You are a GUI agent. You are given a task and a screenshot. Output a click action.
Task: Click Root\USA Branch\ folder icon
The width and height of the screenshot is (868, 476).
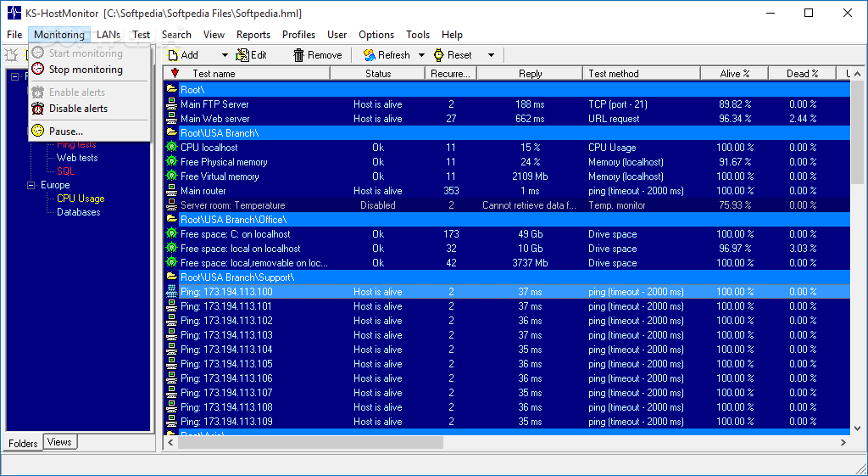pos(171,132)
